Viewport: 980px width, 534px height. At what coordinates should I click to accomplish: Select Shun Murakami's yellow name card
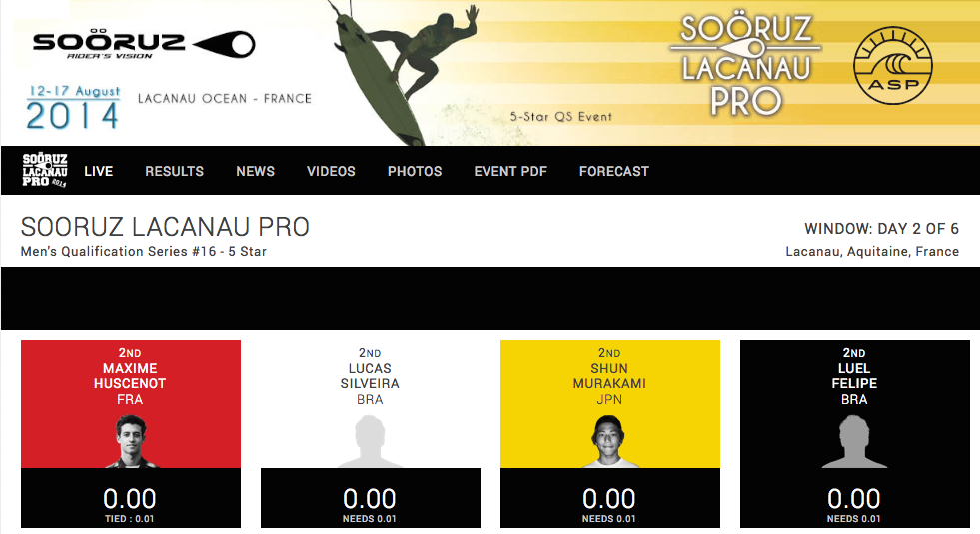coord(610,404)
